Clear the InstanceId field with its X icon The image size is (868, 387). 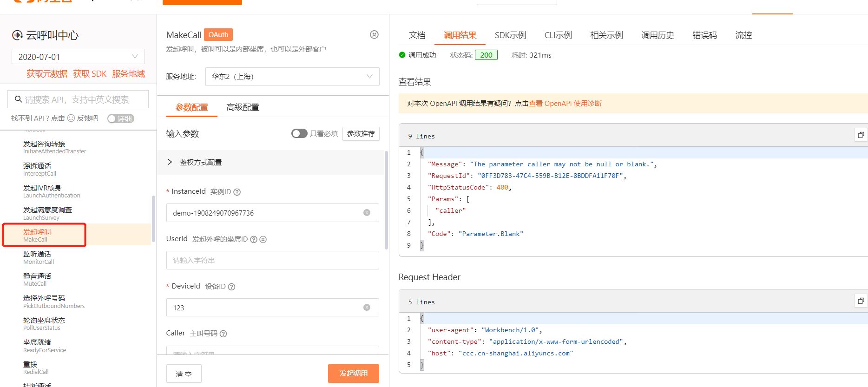(367, 213)
